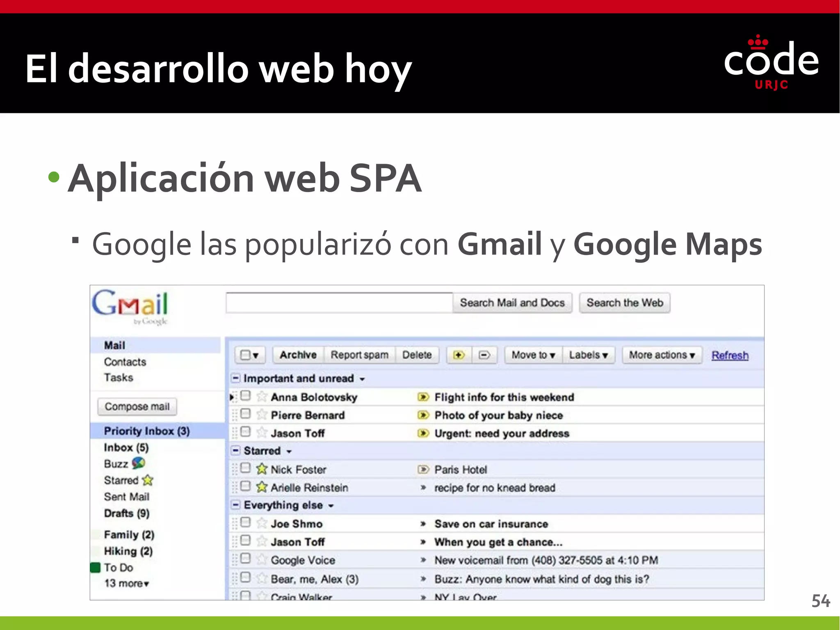Open Mail in left navigation

tap(114, 345)
